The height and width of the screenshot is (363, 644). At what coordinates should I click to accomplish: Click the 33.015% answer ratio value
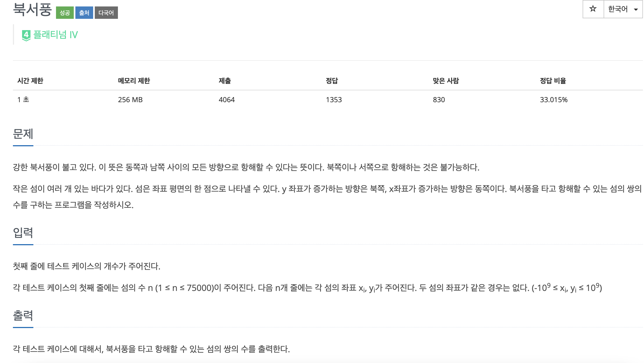(553, 100)
